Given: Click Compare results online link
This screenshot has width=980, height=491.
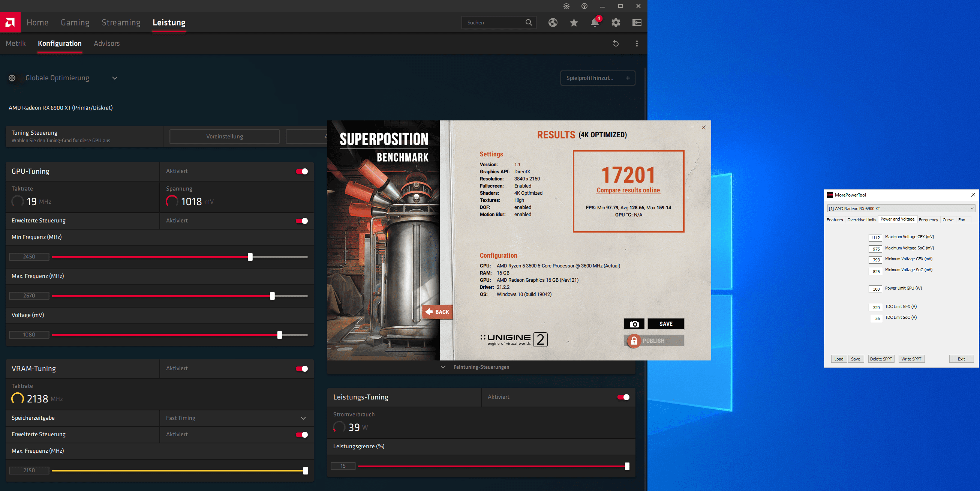Looking at the screenshot, I should (x=628, y=190).
